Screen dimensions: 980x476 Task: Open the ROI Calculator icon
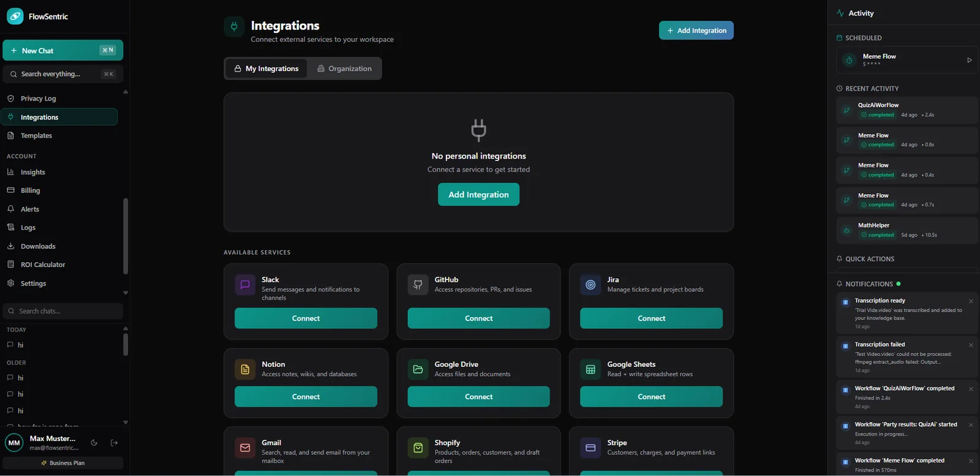[x=10, y=265]
